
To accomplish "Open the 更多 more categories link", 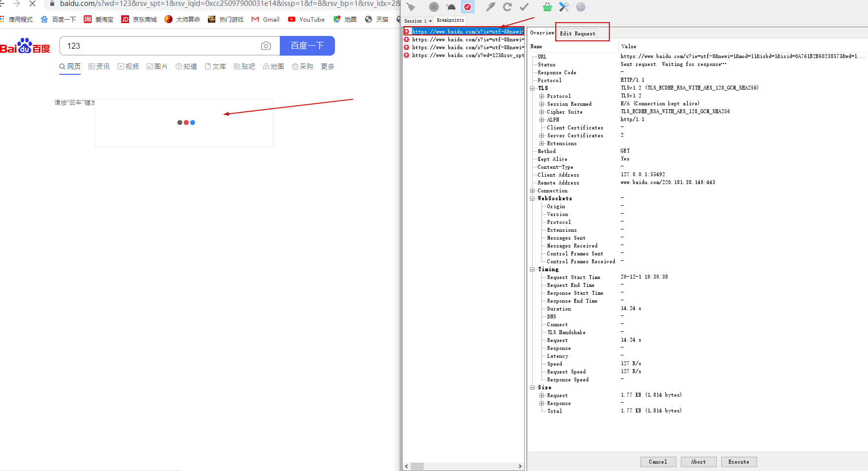I will point(328,66).
